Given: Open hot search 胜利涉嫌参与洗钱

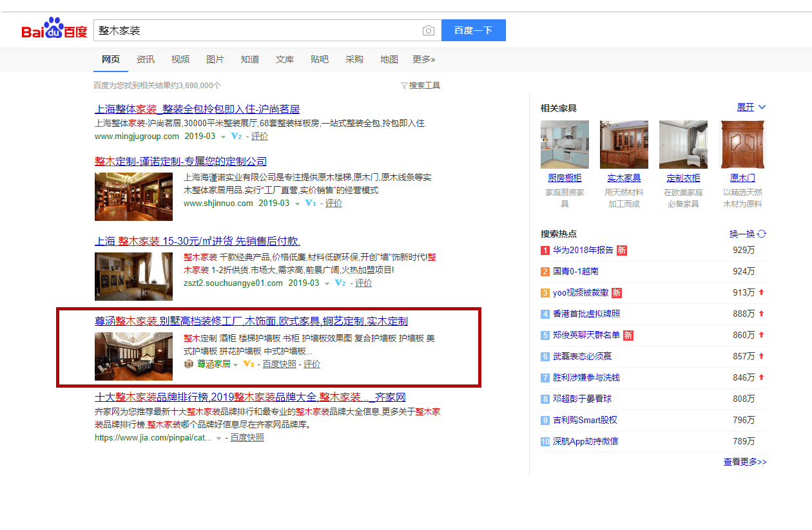Looking at the screenshot, I should [x=586, y=378].
